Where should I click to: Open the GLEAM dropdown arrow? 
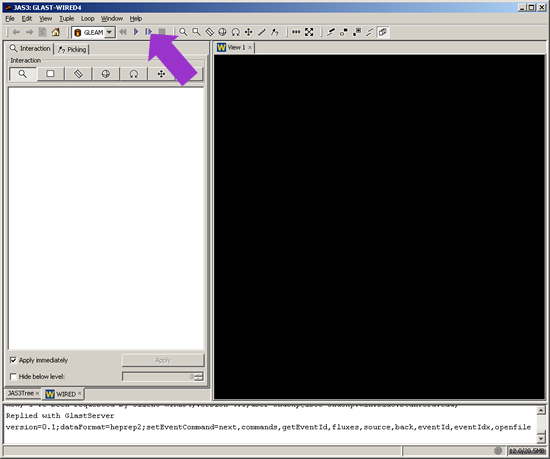coord(109,32)
